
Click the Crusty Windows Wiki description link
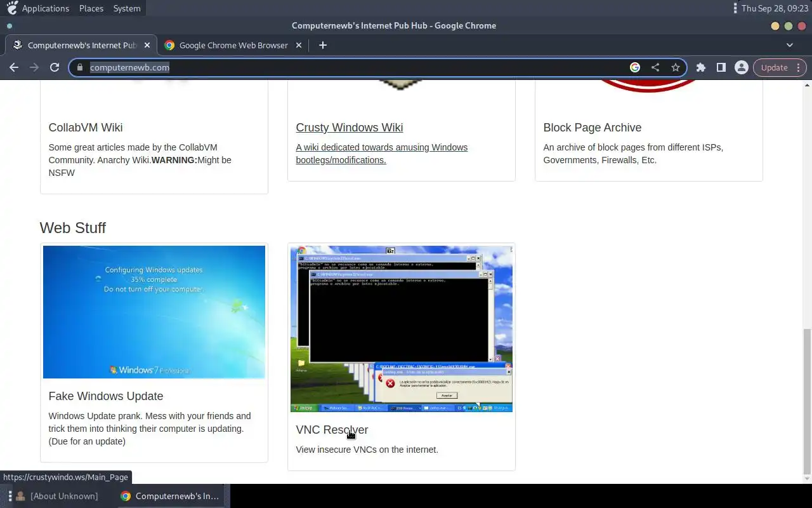click(381, 154)
